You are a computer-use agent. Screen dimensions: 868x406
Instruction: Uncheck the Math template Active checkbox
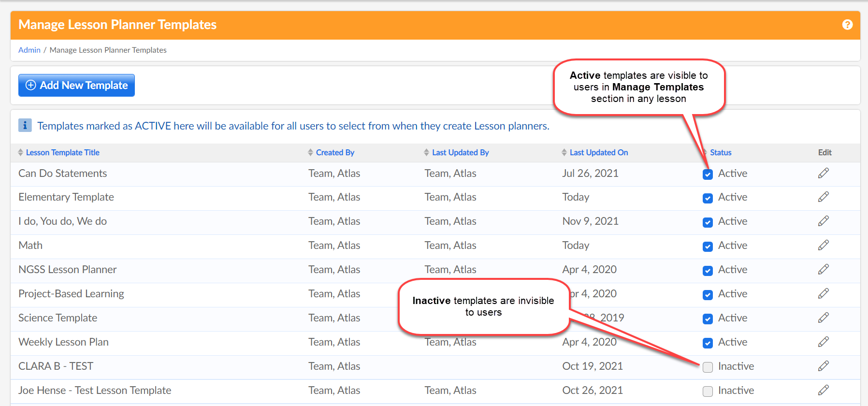point(708,246)
